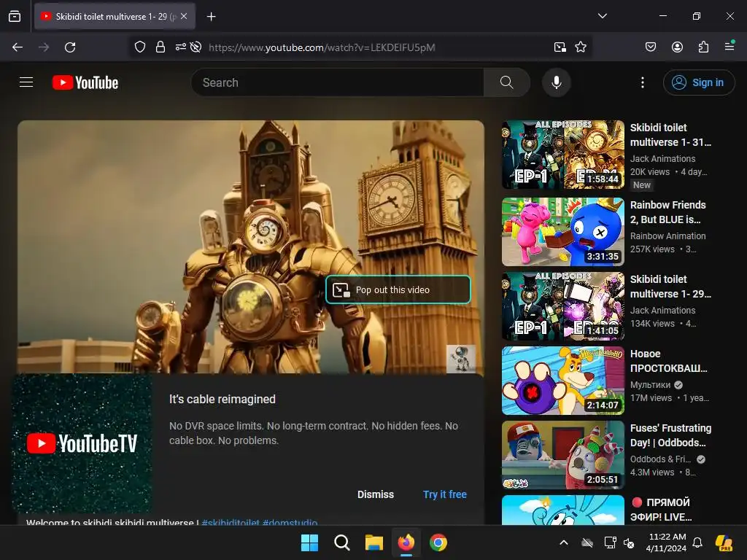Click Try it free for YouTube TV
This screenshot has height=560, width=747.
pyautogui.click(x=444, y=494)
